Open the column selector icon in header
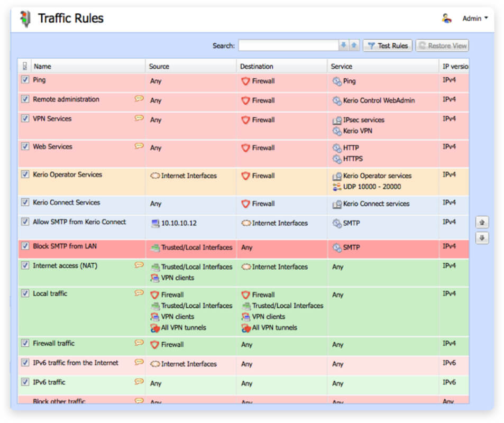 coord(25,66)
